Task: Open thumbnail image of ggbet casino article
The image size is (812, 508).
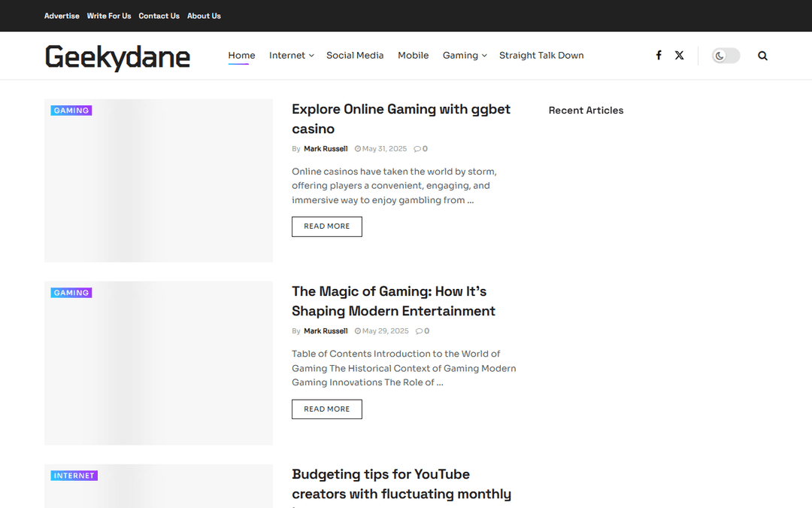Action: click(x=159, y=181)
